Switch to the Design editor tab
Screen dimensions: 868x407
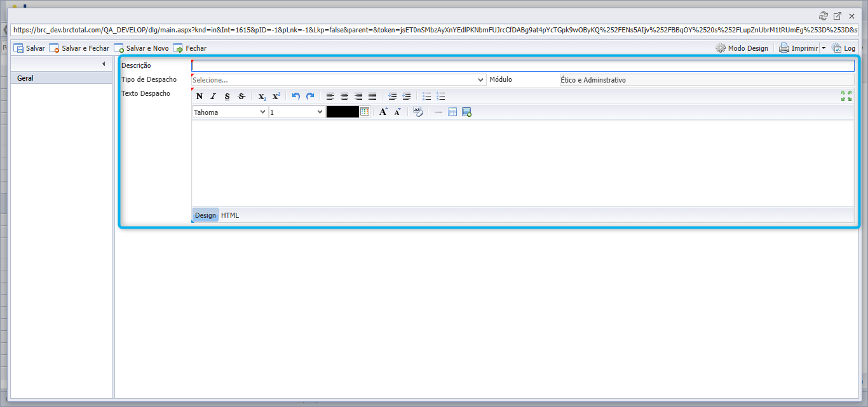205,215
